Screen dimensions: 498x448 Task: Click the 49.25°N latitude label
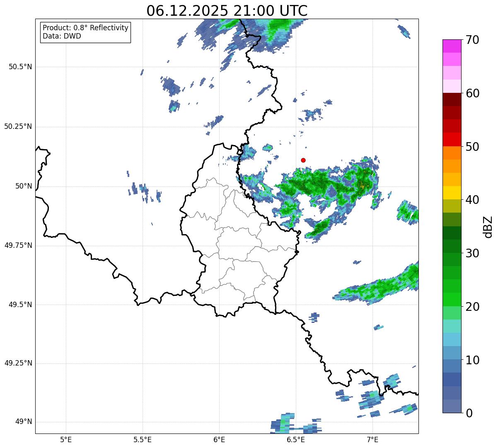[18, 363]
